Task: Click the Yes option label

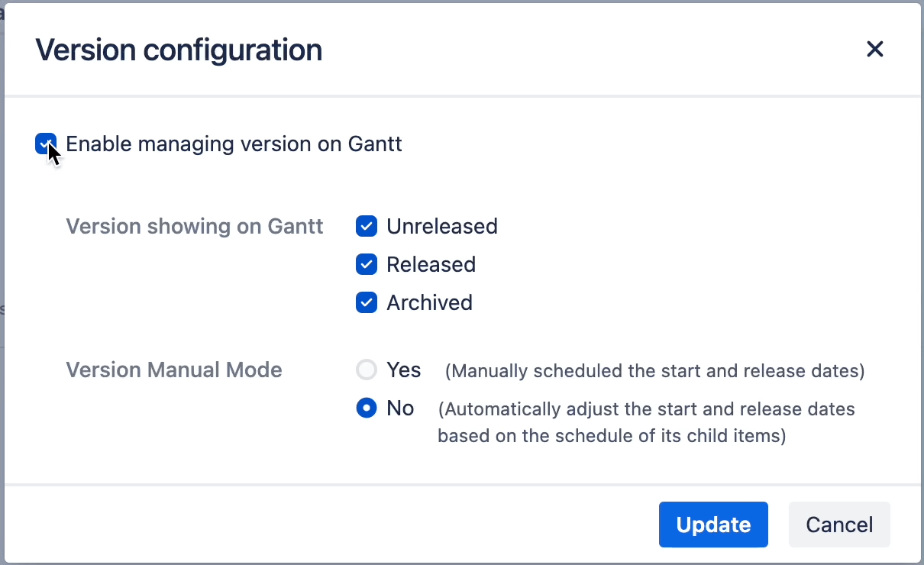Action: (x=405, y=370)
